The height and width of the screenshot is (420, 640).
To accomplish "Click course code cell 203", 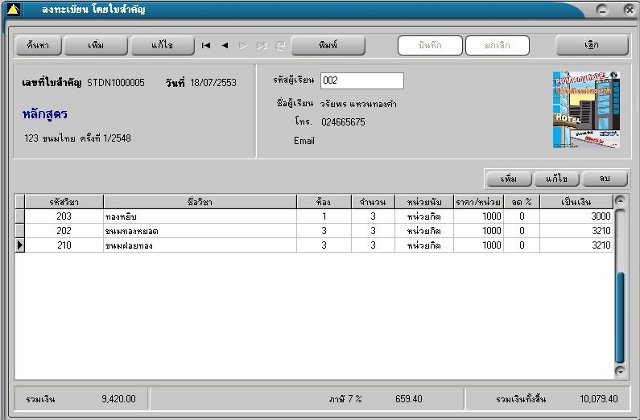I will (64, 216).
